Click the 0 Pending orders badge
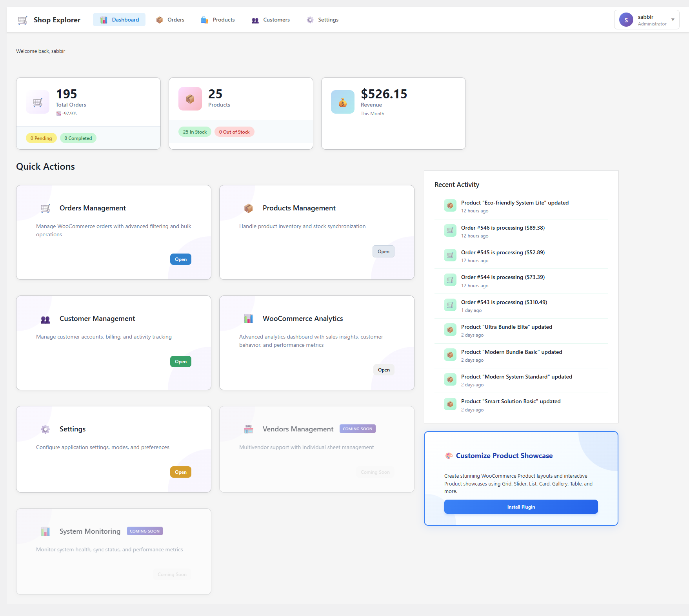Image resolution: width=689 pixels, height=616 pixels. [41, 138]
